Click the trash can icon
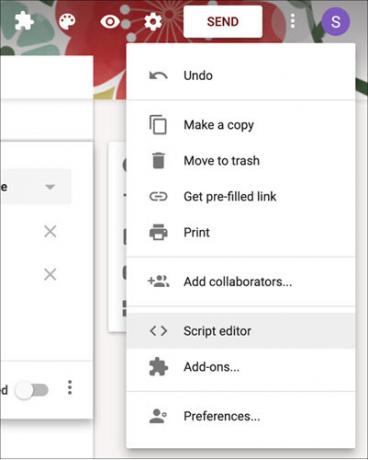This screenshot has width=368, height=460. 158,160
